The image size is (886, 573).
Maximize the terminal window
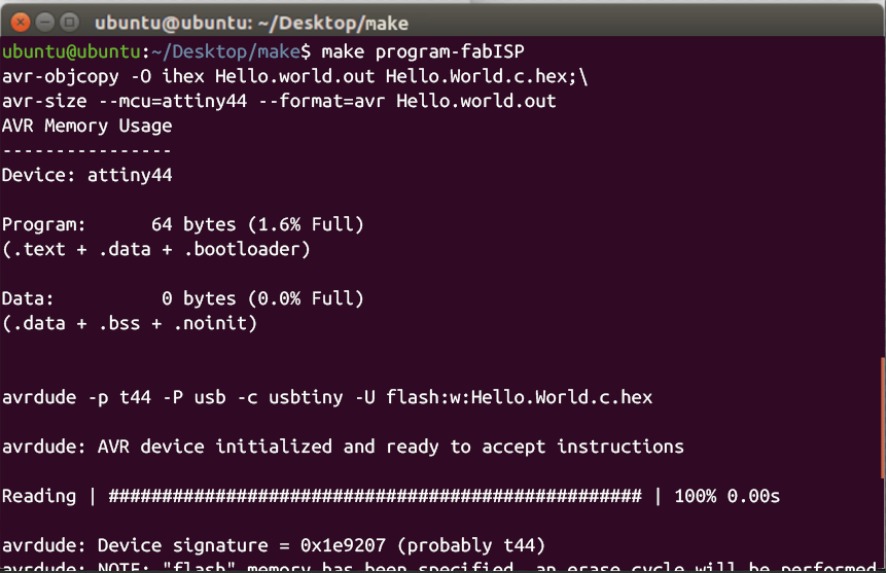[69, 22]
